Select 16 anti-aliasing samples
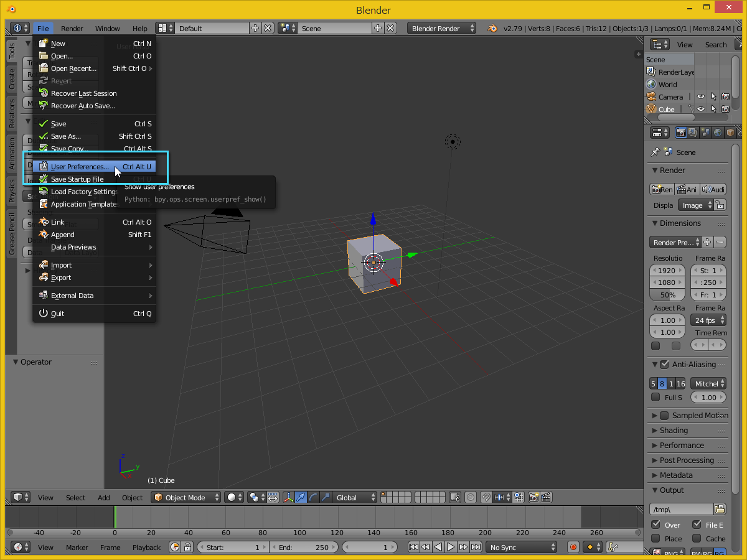Image resolution: width=747 pixels, height=560 pixels. [681, 384]
